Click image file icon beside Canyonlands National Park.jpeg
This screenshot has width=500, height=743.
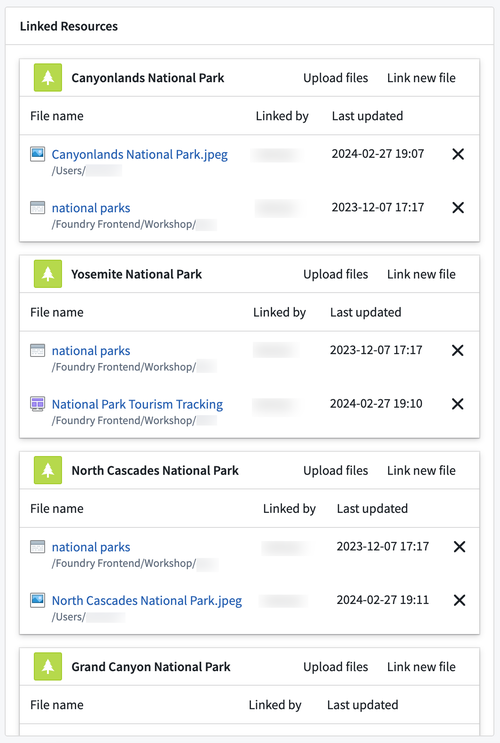(37, 154)
